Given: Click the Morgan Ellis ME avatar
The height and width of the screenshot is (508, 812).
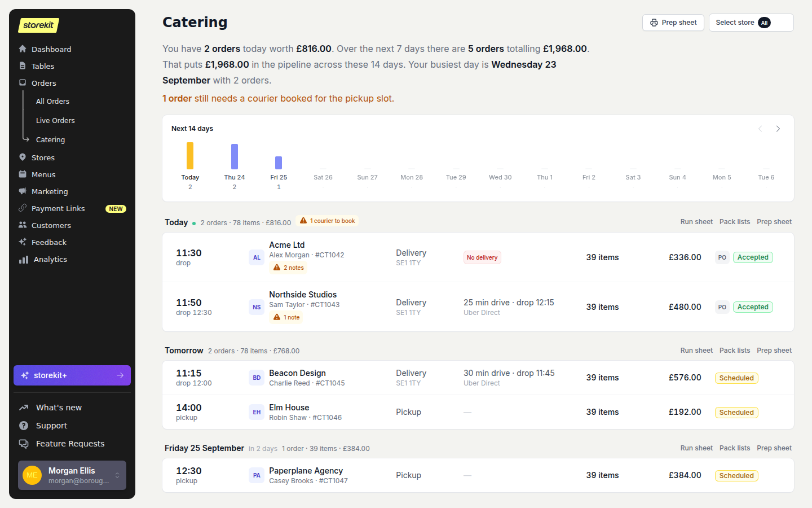Looking at the screenshot, I should [32, 475].
